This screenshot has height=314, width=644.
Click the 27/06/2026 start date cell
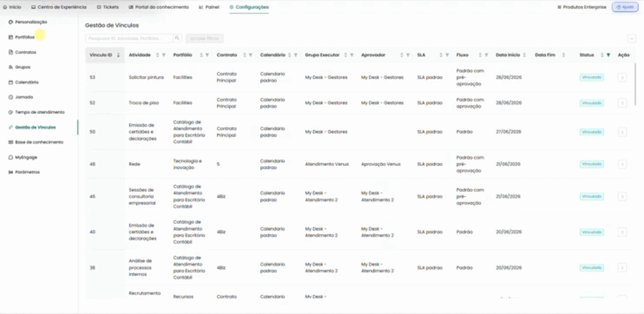509,132
